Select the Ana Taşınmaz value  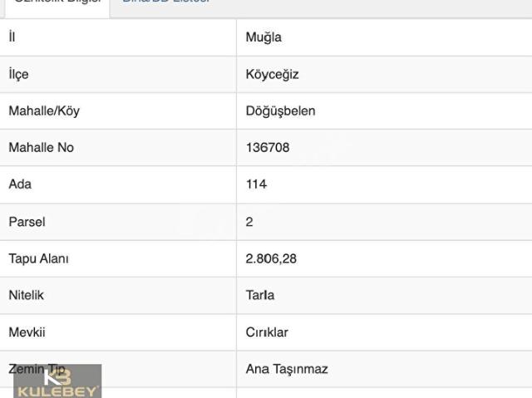(x=287, y=369)
